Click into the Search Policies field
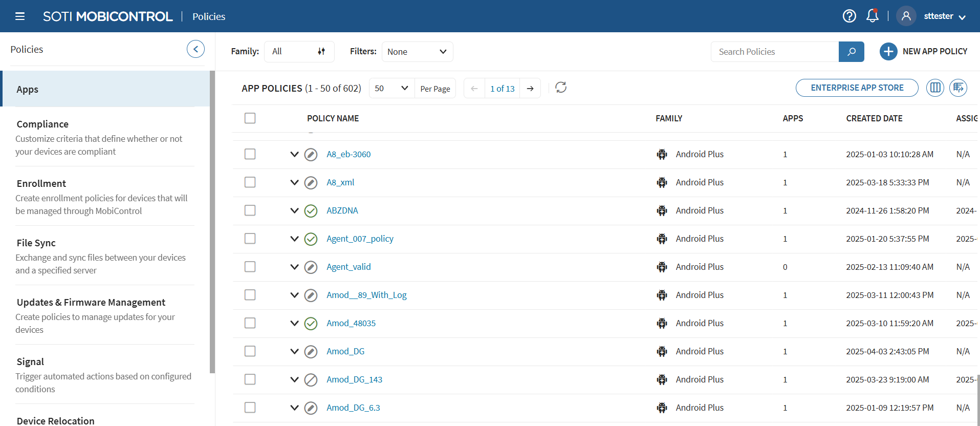 pos(774,52)
